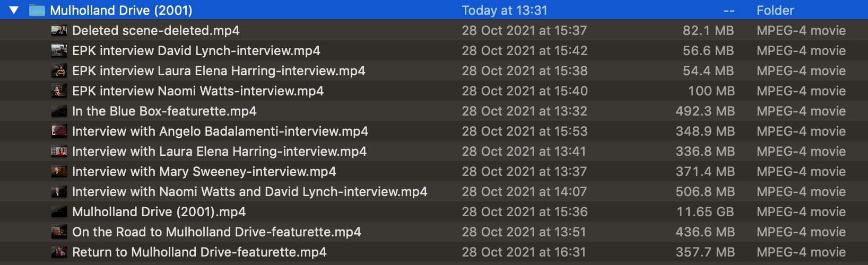Click thumbnail icon of Deleted scene-deleted.mp4
868x265 pixels.
pyautogui.click(x=59, y=30)
